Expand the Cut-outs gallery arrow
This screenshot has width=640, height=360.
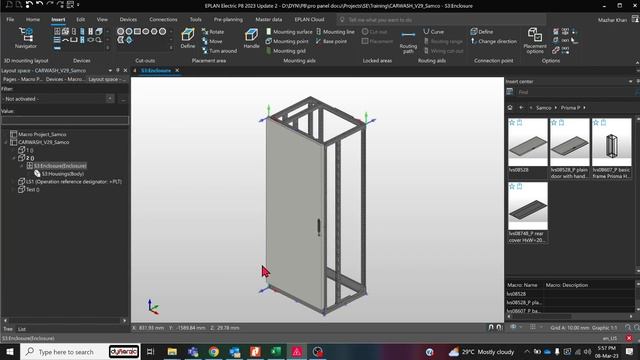[x=171, y=48]
